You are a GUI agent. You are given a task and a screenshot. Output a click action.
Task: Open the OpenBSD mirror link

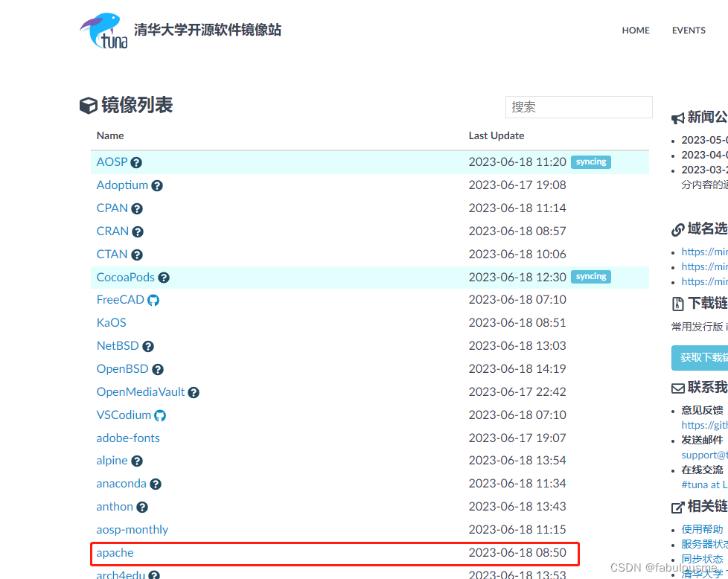[123, 369]
